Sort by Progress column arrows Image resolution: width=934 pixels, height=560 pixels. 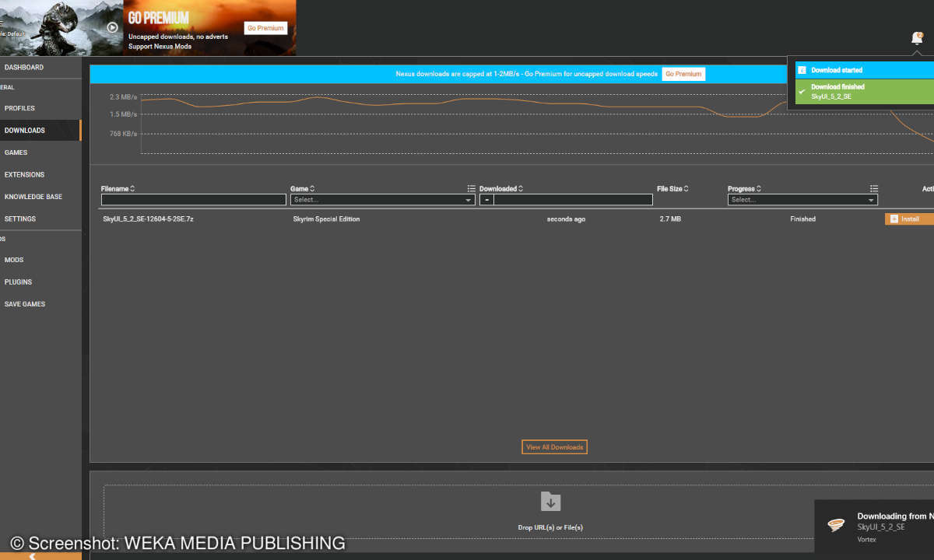click(x=759, y=188)
